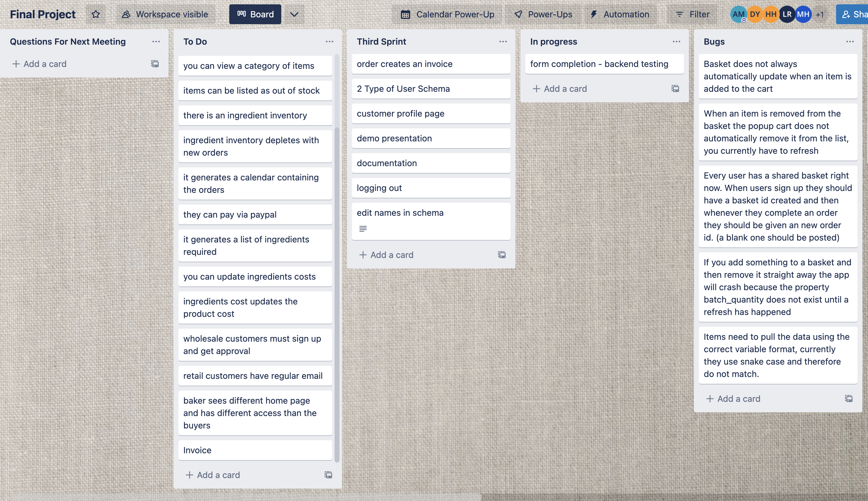Create card from template in To Do list
868x501 pixels.
pos(328,475)
